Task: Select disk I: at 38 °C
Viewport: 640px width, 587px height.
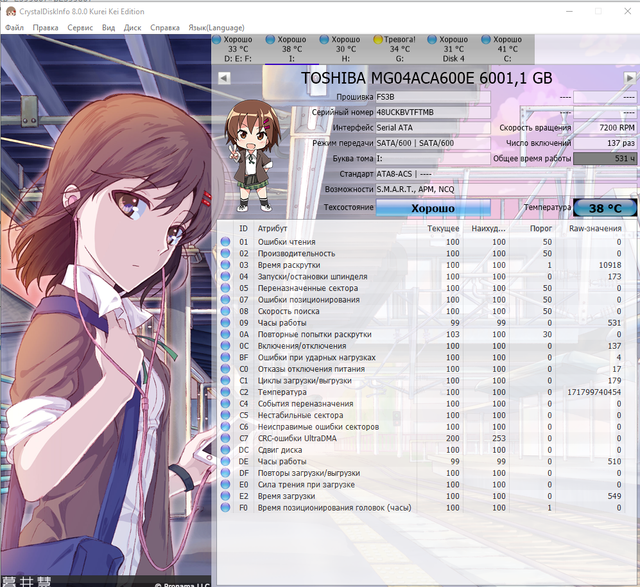Action: [292, 49]
